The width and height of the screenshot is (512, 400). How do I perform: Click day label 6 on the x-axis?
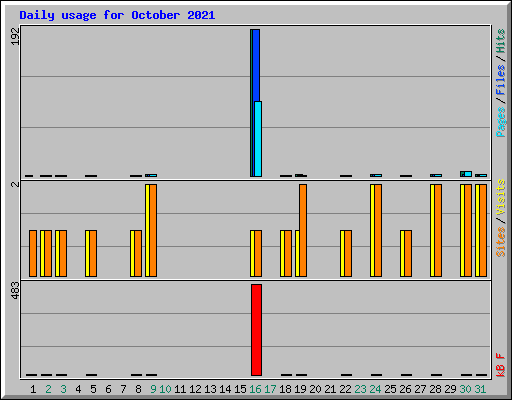point(108,389)
